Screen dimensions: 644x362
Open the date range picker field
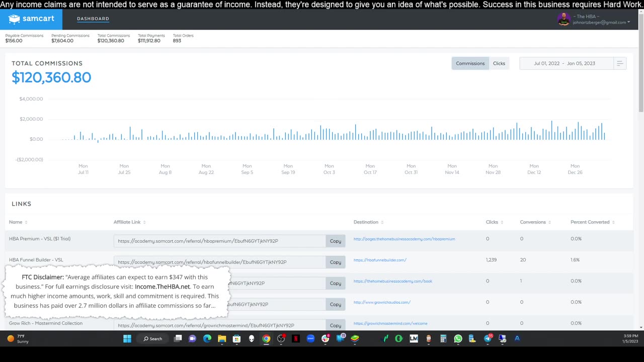coord(566,63)
